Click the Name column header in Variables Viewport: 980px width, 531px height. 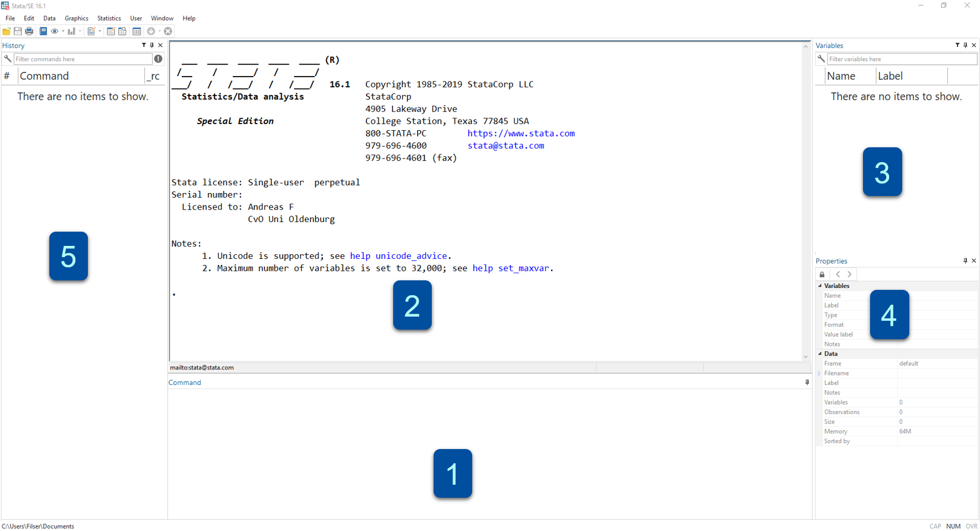point(851,76)
